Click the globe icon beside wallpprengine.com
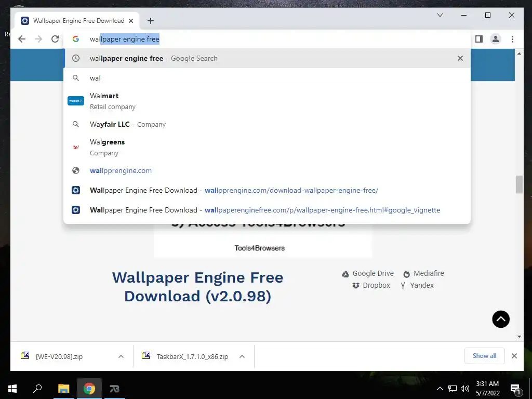Screen dimensions: 532x399 tap(76, 170)
